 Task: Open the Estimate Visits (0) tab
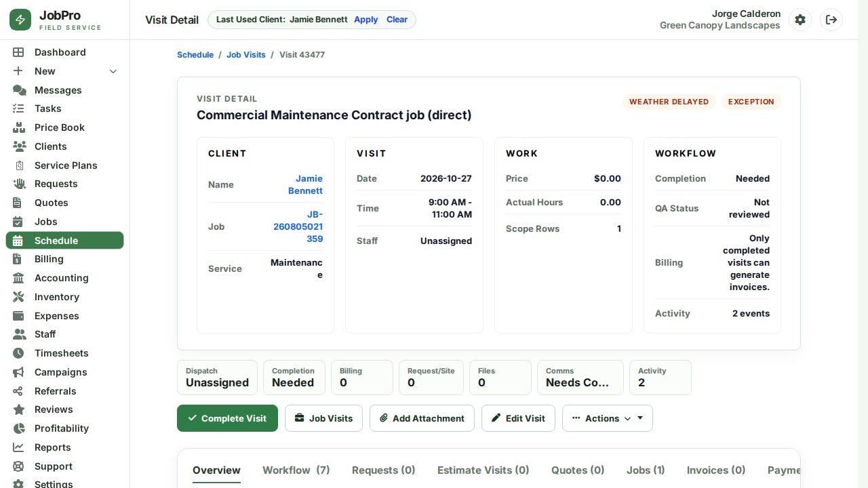[484, 470]
